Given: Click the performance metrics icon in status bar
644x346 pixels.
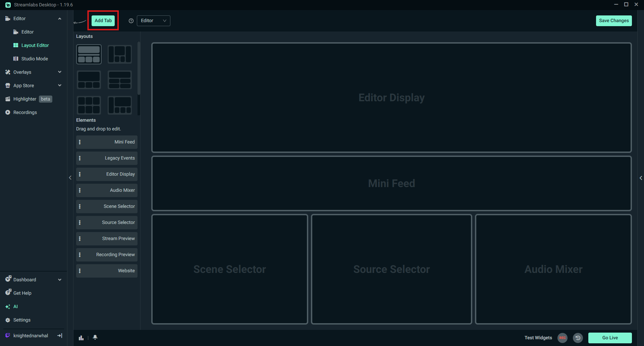Looking at the screenshot, I should 81,338.
